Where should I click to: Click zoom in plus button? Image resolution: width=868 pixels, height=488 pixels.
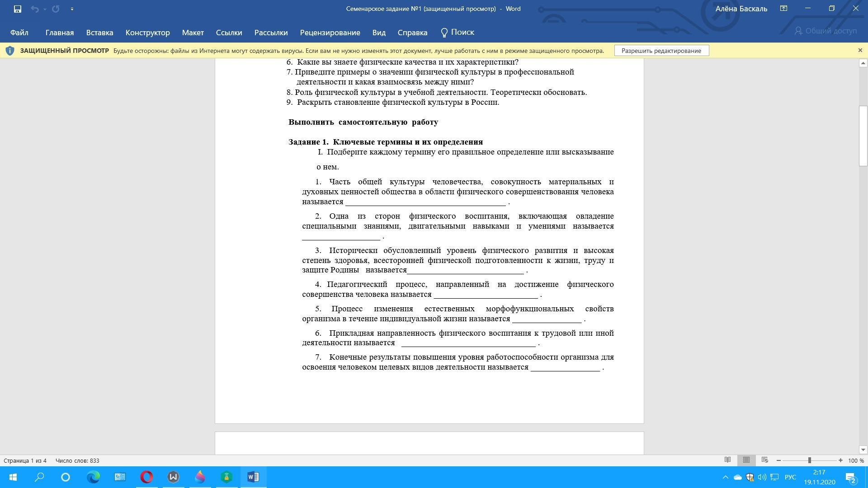(x=840, y=460)
